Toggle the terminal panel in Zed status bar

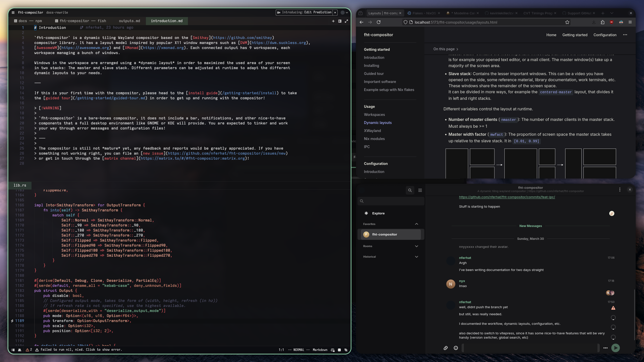pyautogui.click(x=339, y=350)
